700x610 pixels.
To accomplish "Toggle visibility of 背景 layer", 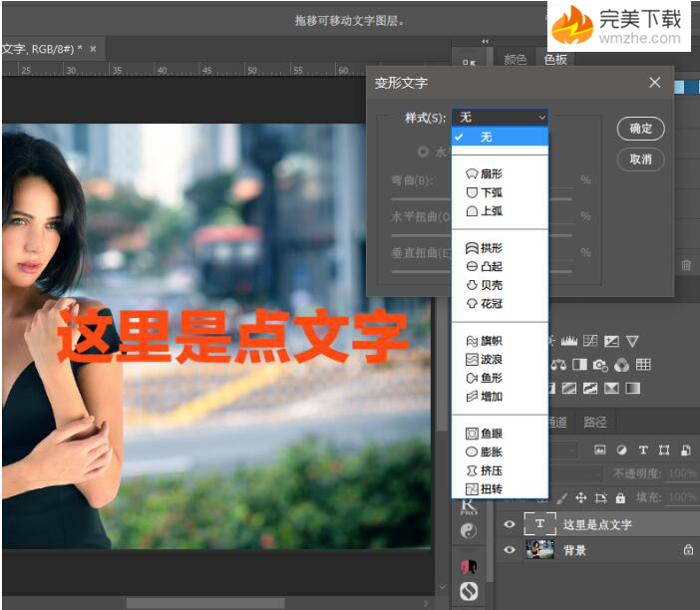I will click(510, 550).
